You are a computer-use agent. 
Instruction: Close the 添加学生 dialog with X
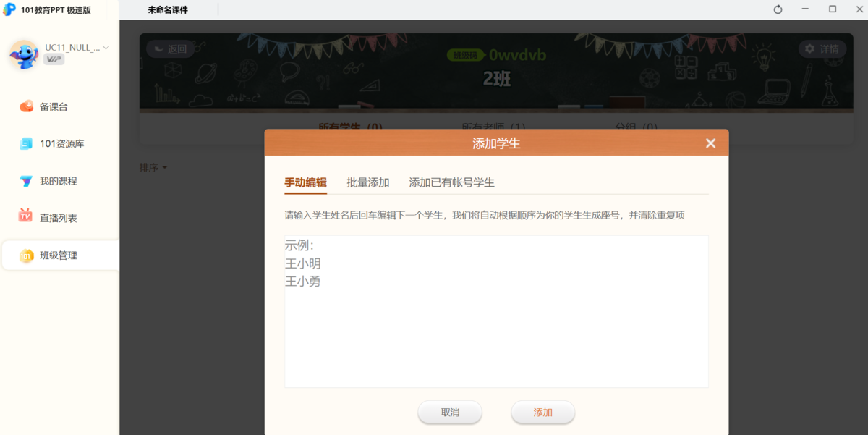[x=710, y=143]
